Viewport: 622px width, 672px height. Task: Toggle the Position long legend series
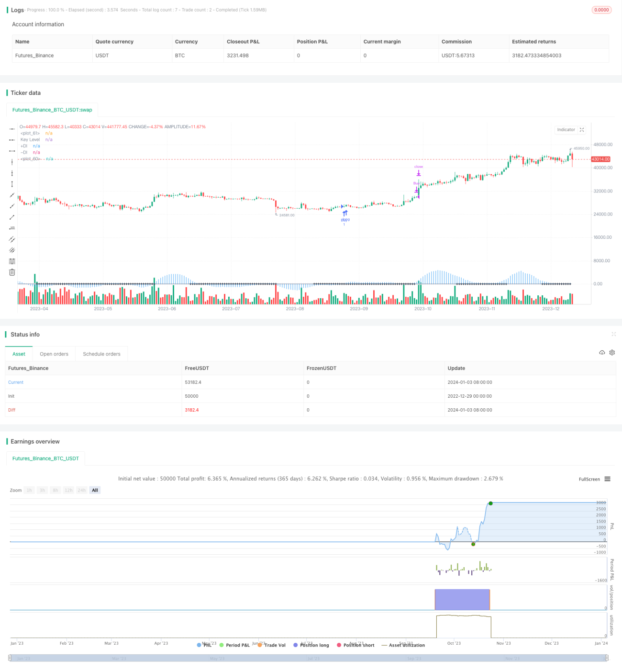(311, 645)
